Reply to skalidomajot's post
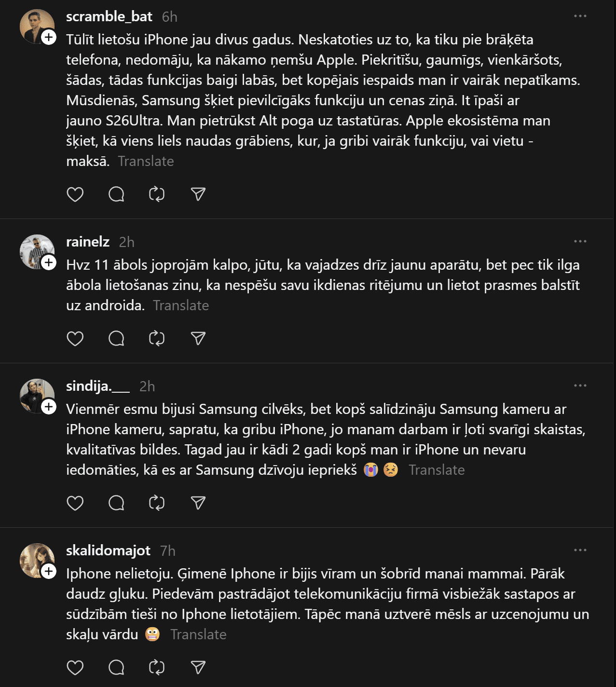 (x=116, y=667)
